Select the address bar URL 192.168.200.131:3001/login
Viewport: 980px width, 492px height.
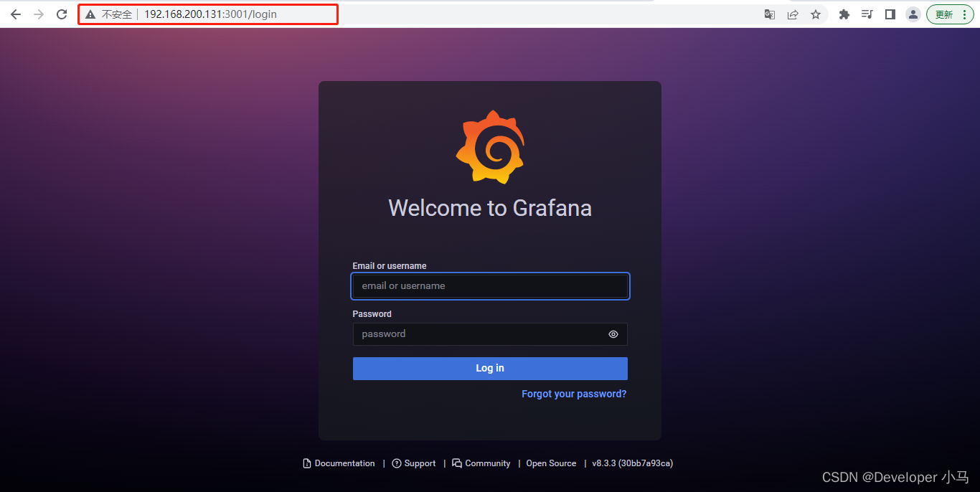click(x=210, y=14)
